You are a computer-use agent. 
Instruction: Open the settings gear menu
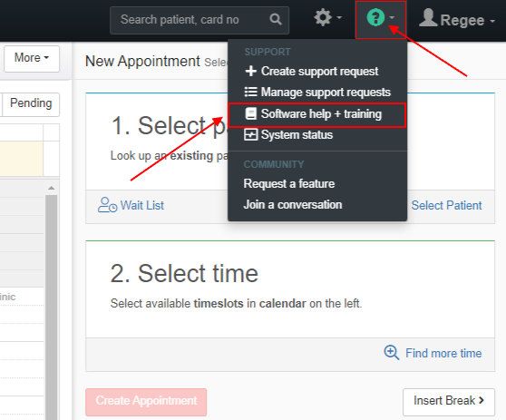[x=327, y=18]
